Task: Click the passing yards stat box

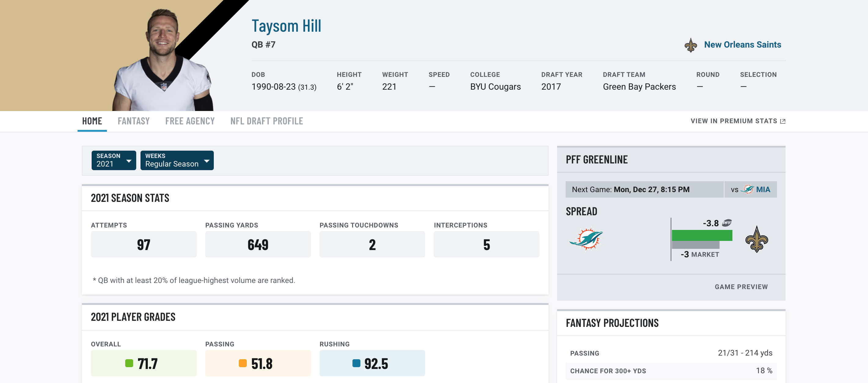Action: [257, 244]
